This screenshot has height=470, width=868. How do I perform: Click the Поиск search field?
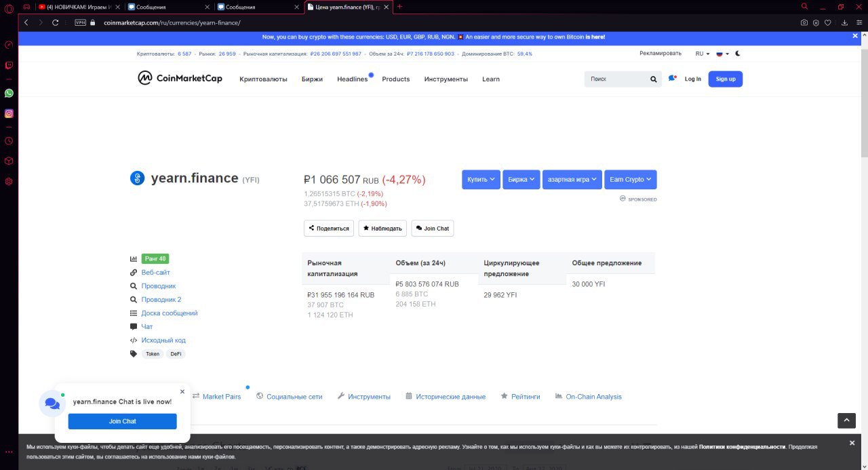coord(616,79)
